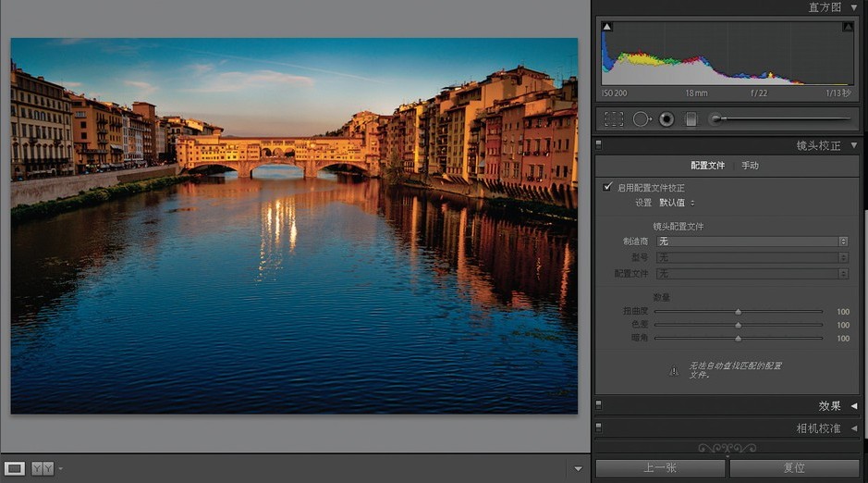
Task: Click the 上一张 button
Action: (660, 468)
